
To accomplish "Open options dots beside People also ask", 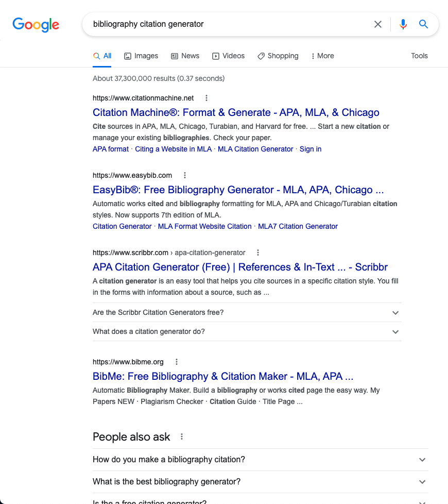I will [x=182, y=436].
